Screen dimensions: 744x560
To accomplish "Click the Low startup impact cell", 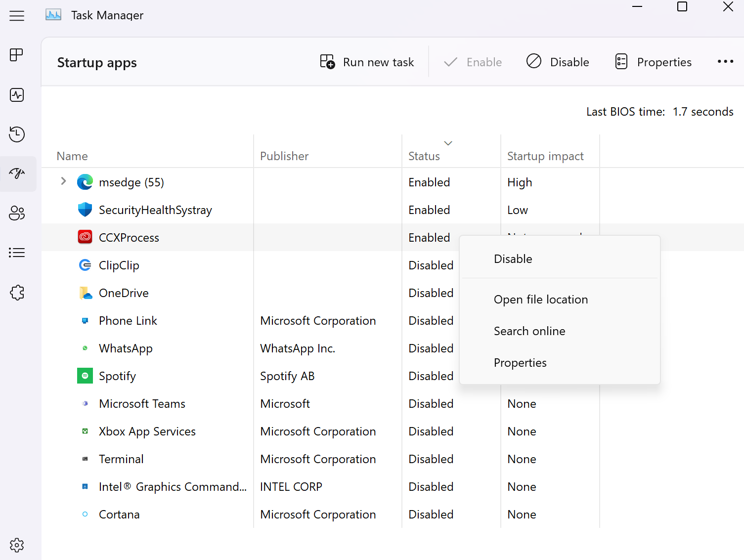I will pyautogui.click(x=518, y=210).
